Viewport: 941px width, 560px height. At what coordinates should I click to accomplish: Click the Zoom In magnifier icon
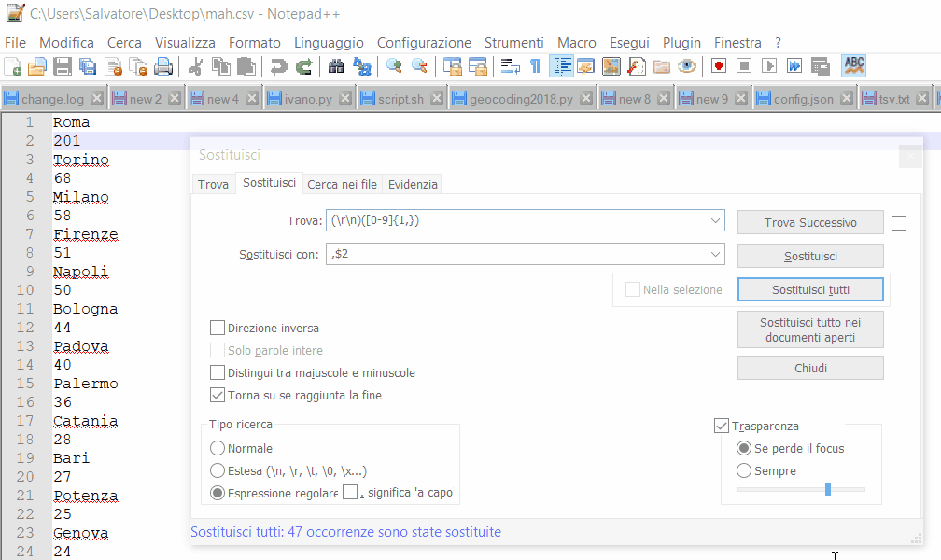pyautogui.click(x=394, y=66)
